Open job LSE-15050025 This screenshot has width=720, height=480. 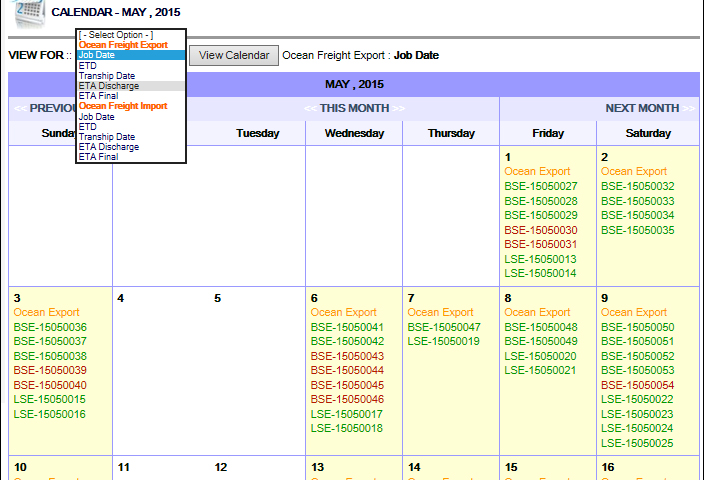tap(637, 443)
